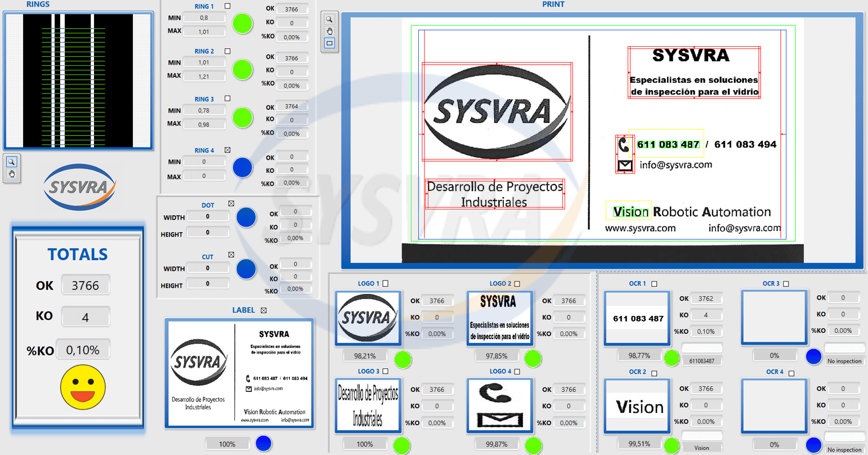Click the Ring 1 MIN value field
The width and height of the screenshot is (868, 455).
(x=204, y=17)
